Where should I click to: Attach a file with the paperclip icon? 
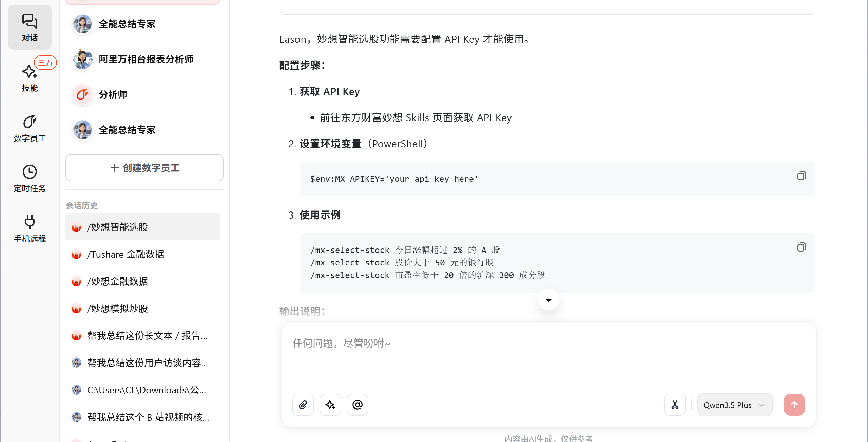pos(303,405)
